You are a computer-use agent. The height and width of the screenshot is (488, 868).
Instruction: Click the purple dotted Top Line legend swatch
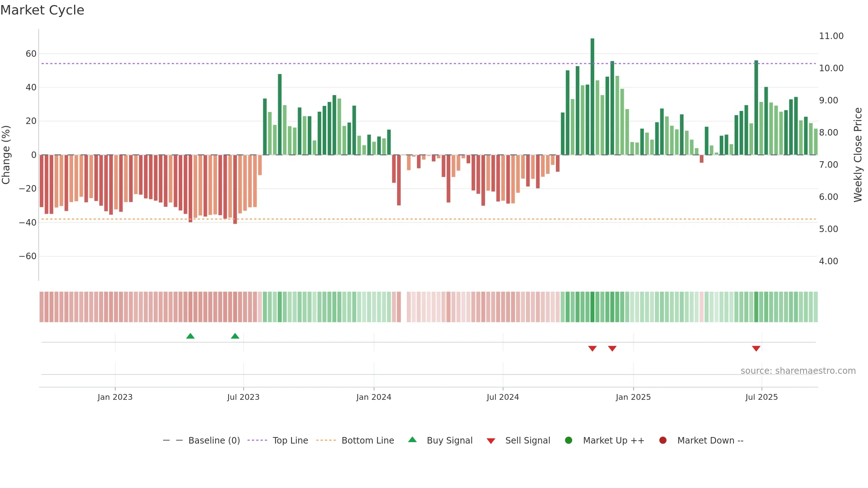tap(257, 440)
